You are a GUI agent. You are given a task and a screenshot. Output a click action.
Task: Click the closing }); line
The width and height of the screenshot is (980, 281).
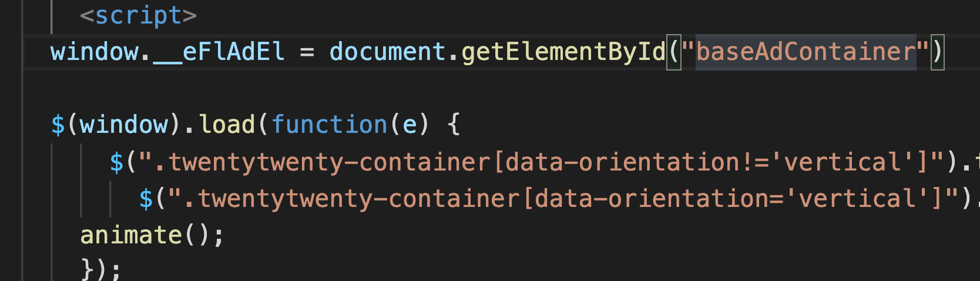click(101, 270)
